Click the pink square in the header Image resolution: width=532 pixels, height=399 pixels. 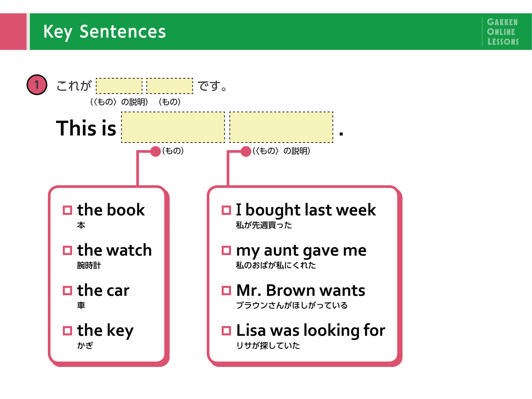click(13, 32)
